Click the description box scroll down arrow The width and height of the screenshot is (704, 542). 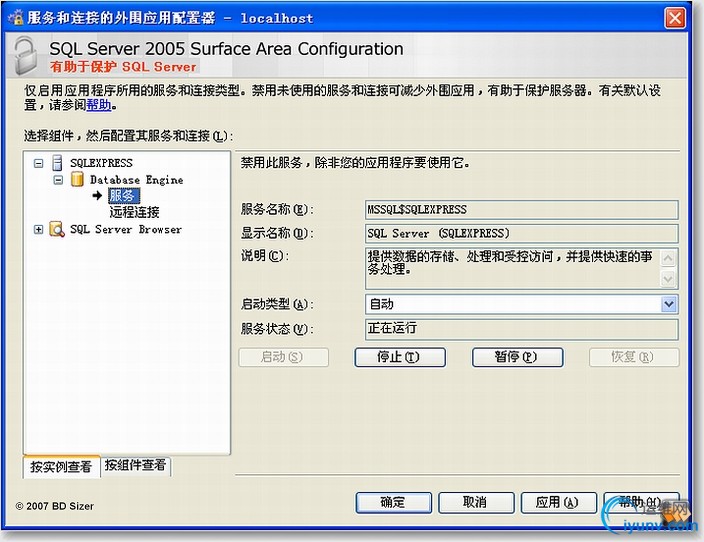pos(668,279)
